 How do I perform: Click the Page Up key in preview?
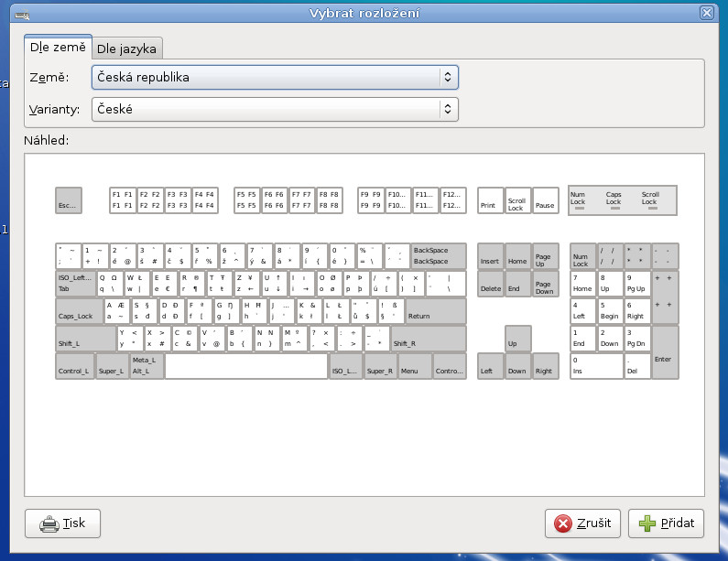click(x=546, y=255)
